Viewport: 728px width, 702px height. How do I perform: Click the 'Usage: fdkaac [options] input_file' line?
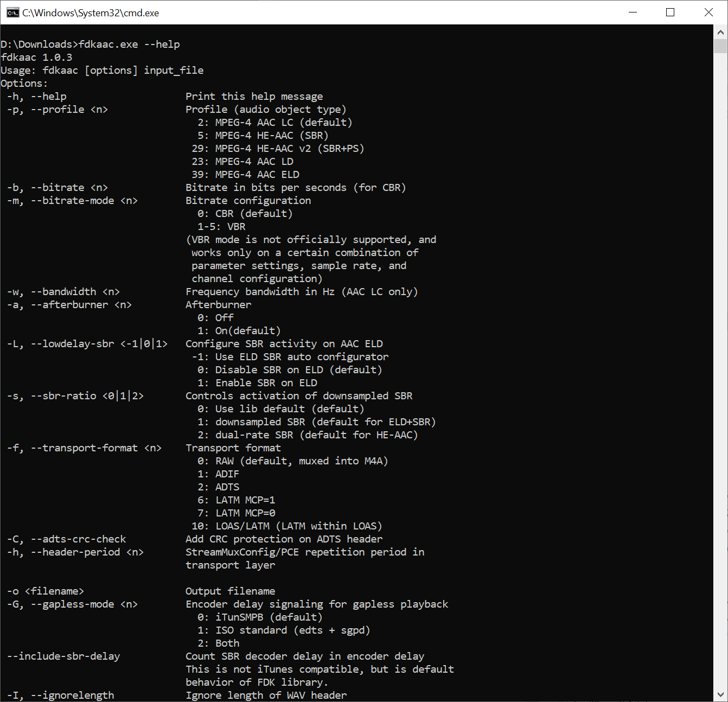pos(102,71)
